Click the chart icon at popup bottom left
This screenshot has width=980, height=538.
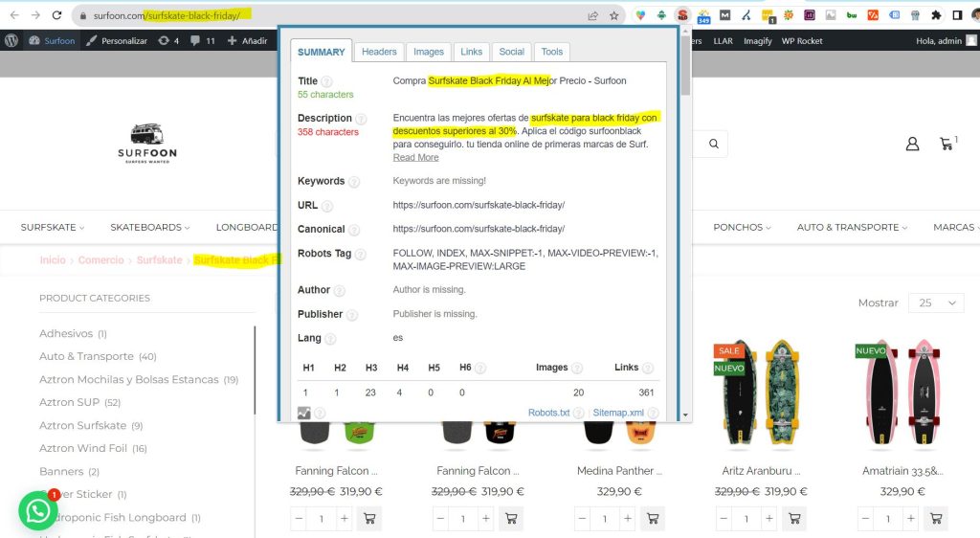(x=303, y=413)
